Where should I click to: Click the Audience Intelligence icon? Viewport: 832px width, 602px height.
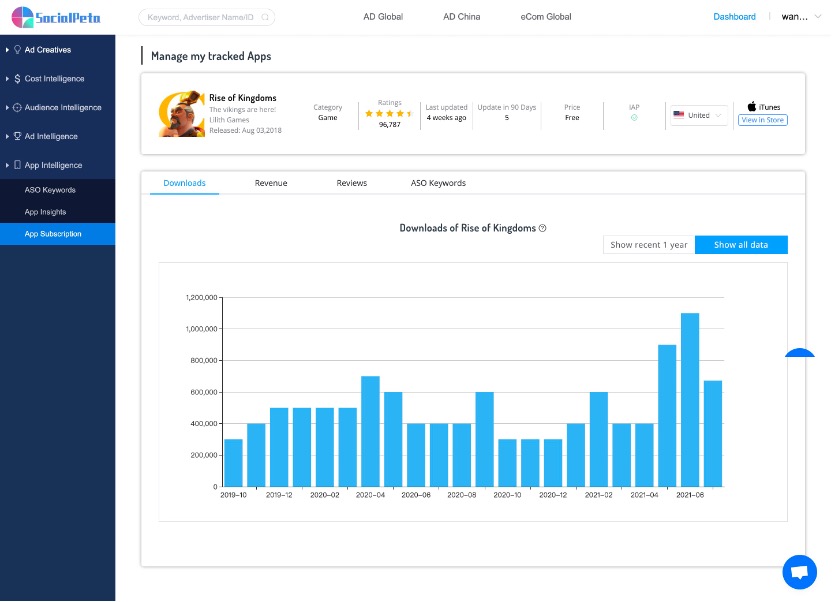[x=17, y=108]
